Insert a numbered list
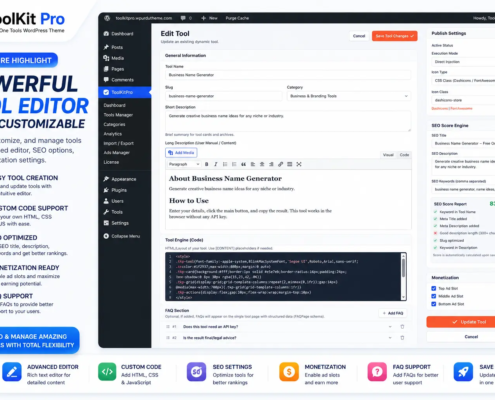495x400 pixels. [234, 164]
